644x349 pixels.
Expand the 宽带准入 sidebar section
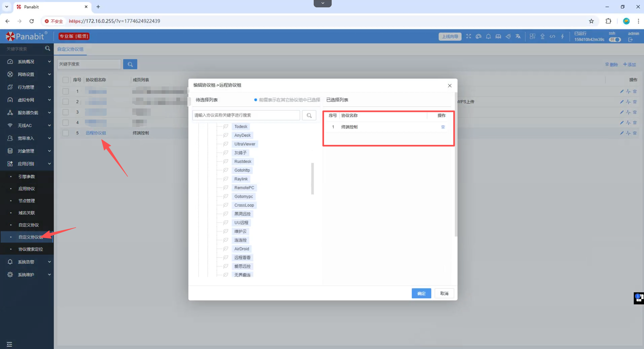(x=27, y=138)
